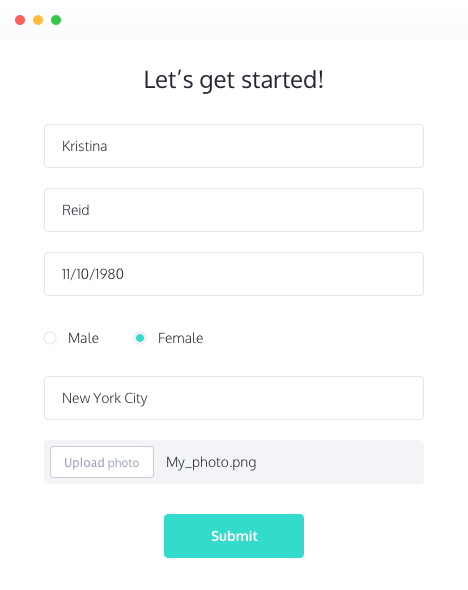
Task: Click the year 1980 in the date field
Action: pos(109,274)
